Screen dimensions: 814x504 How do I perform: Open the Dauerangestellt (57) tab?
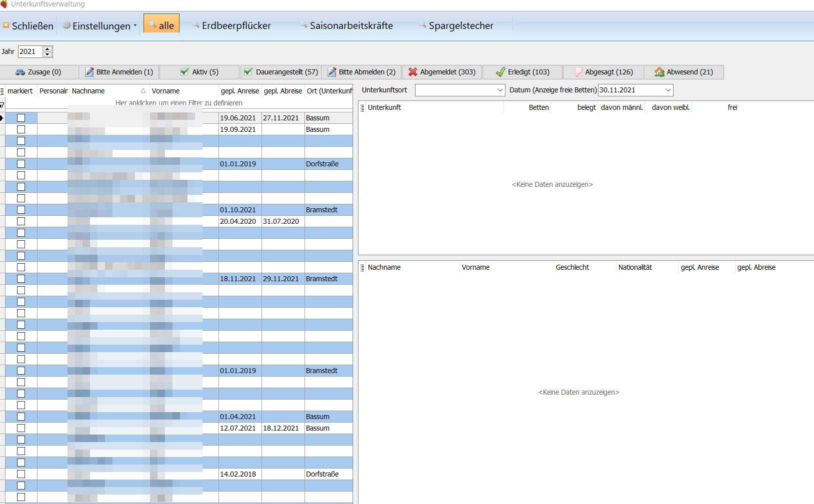pyautogui.click(x=280, y=72)
